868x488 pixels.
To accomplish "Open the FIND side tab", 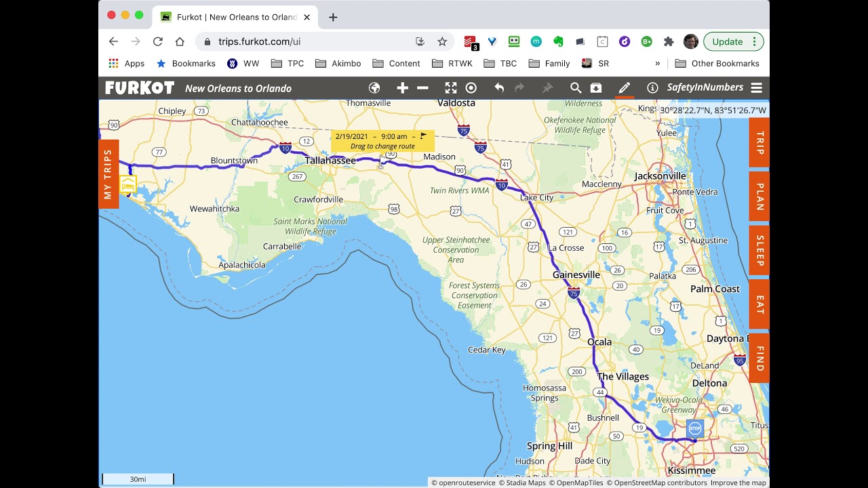I will tap(759, 358).
